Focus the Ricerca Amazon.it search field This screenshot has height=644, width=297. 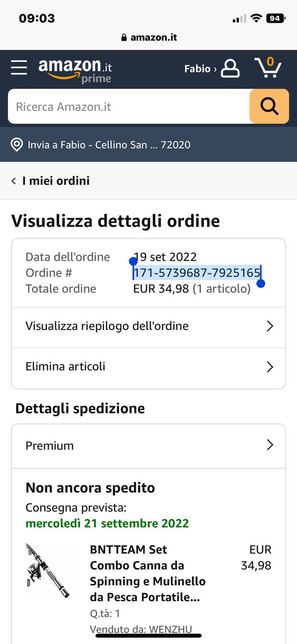click(x=129, y=106)
